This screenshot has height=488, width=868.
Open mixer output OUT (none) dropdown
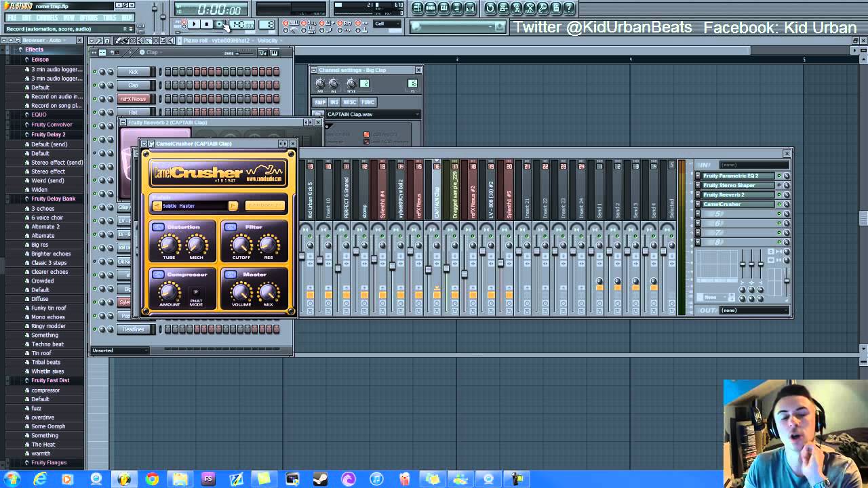[753, 310]
